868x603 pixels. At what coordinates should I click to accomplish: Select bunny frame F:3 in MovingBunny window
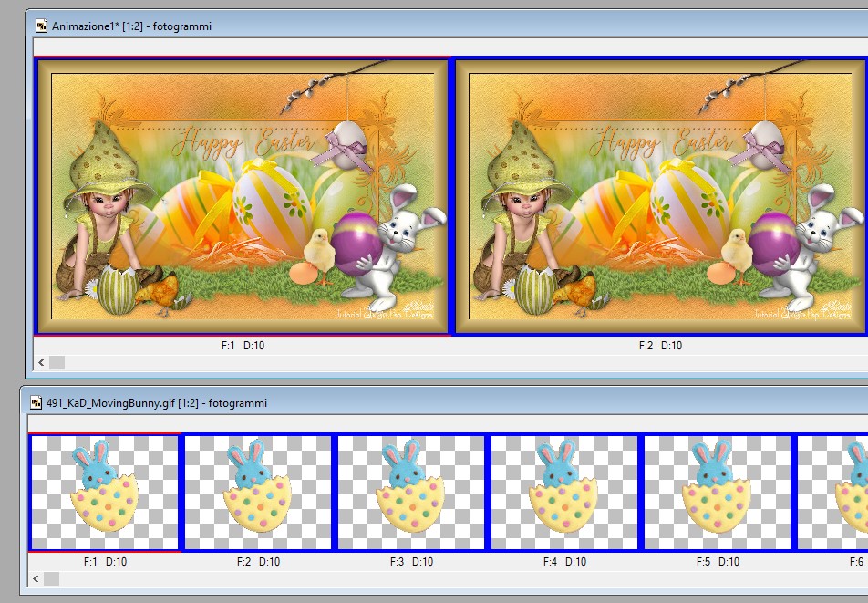411,493
